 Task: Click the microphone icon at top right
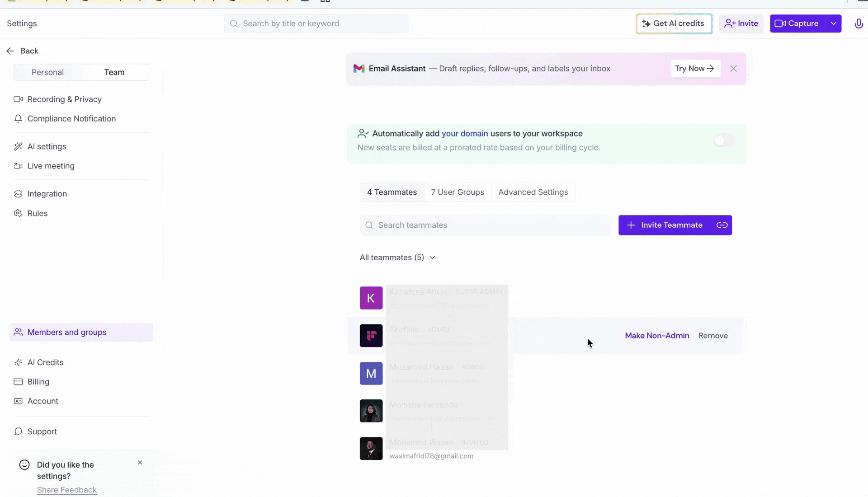[x=859, y=23]
